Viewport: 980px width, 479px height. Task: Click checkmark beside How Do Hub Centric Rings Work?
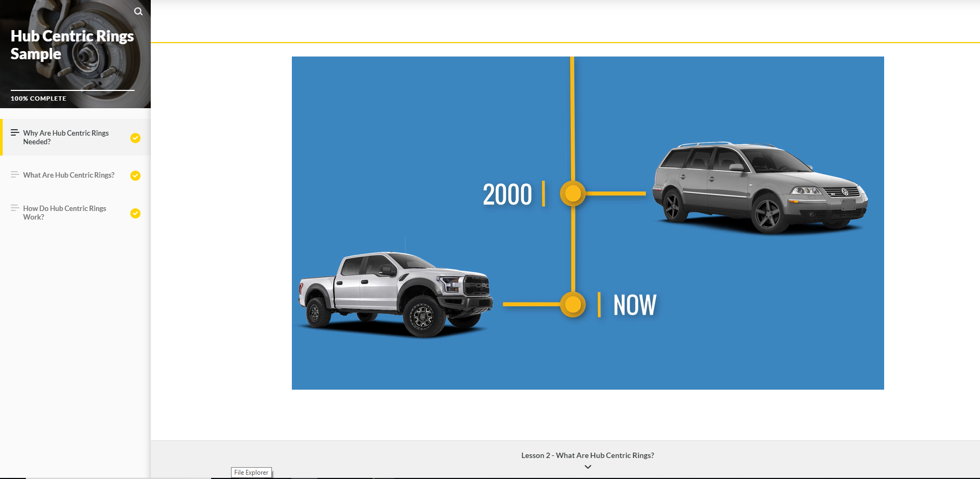(136, 214)
